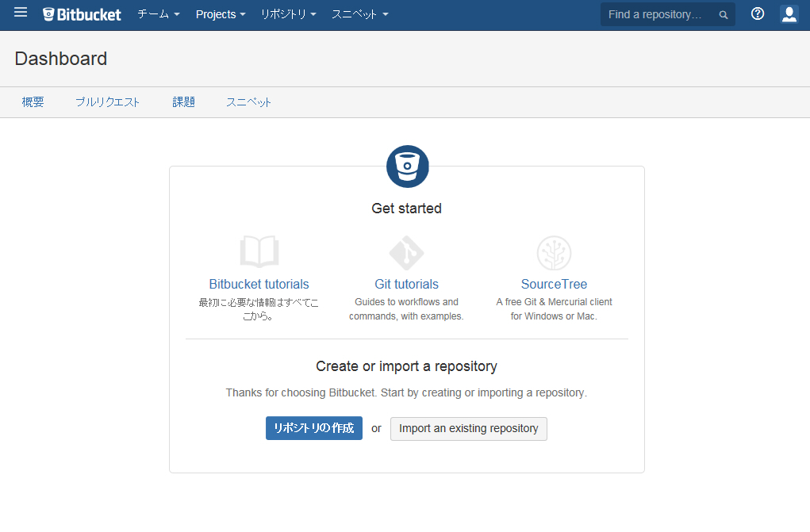Open the SourceTree link
Viewport: 810px width, 532px height.
(x=554, y=284)
